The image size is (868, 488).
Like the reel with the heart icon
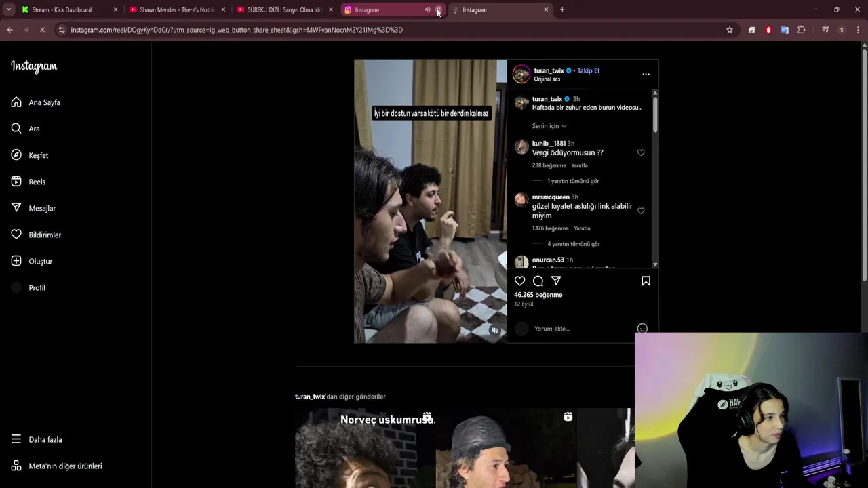pos(520,281)
